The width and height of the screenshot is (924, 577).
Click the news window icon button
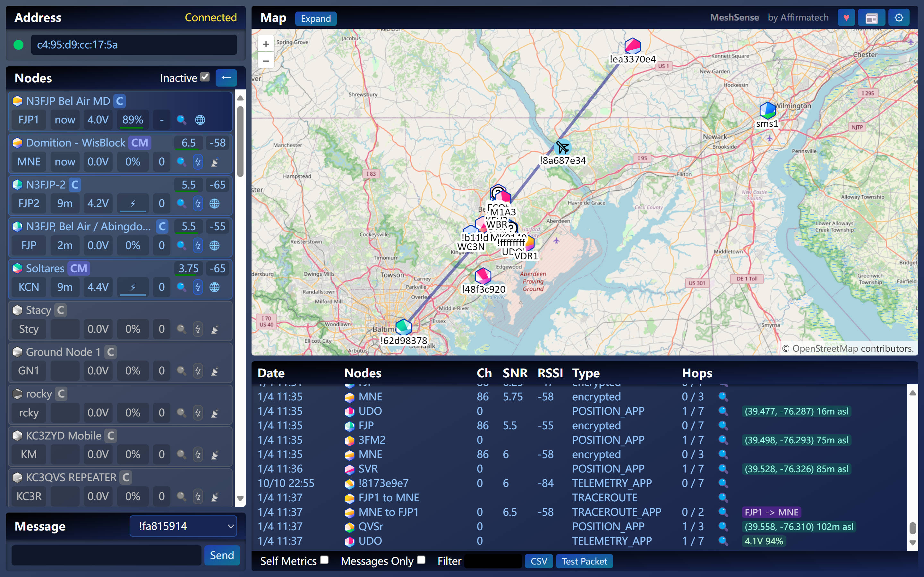pos(871,18)
